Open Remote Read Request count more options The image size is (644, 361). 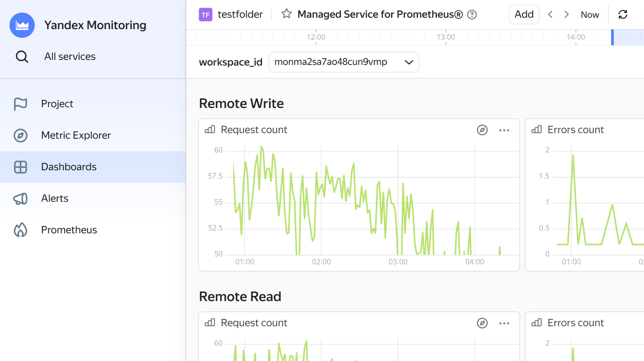[x=504, y=323]
